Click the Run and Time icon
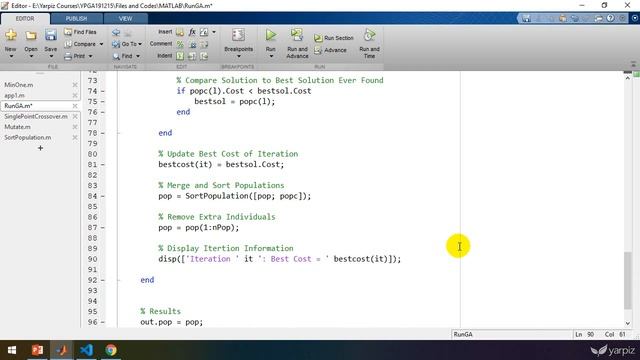Screen dimensions: 640x360 369,35
